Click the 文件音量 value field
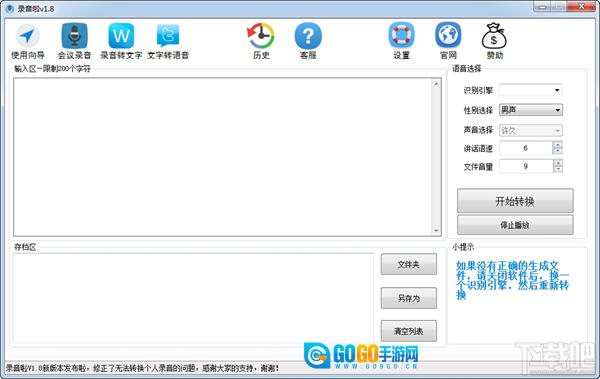Viewport: 600px width, 379px height. (526, 166)
